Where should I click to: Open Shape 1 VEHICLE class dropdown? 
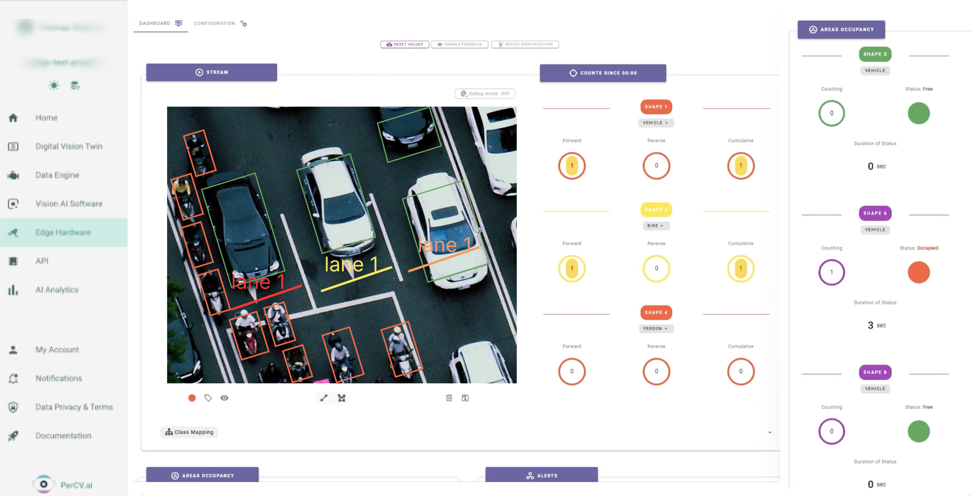tap(656, 123)
